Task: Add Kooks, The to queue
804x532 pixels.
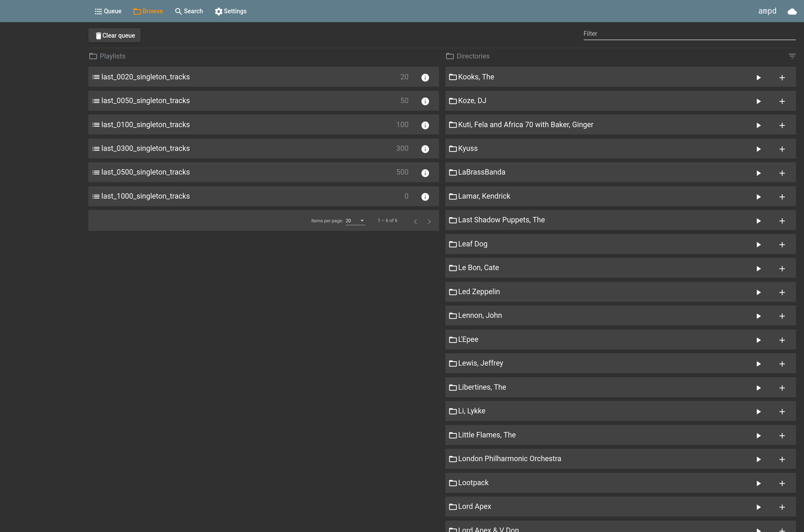Action: coord(782,77)
